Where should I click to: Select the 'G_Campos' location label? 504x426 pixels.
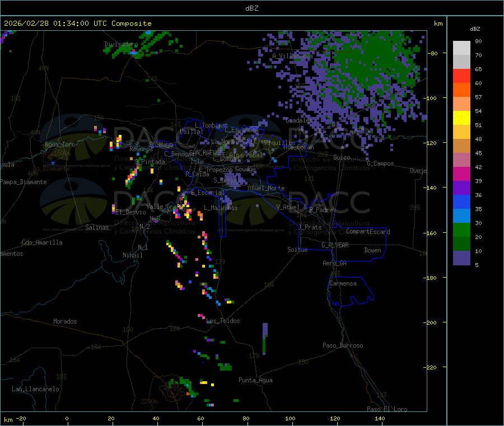(x=380, y=163)
